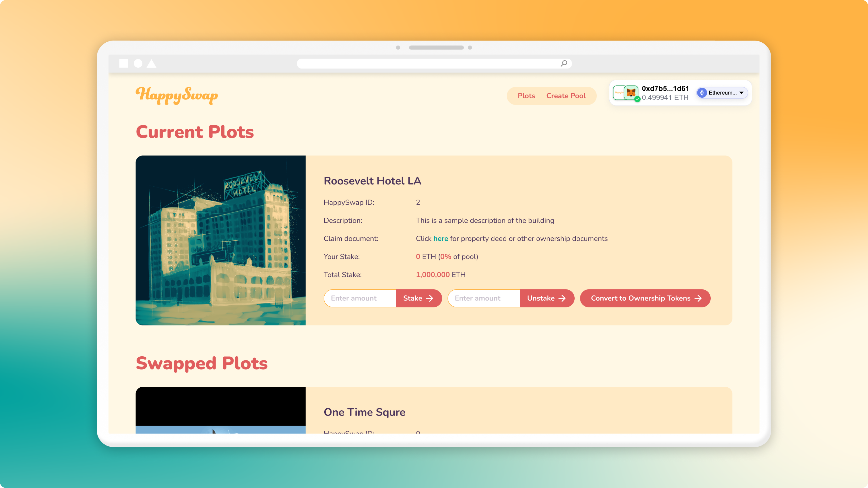Click the Unstake amount input field
Image resolution: width=868 pixels, height=488 pixels.
click(x=484, y=298)
